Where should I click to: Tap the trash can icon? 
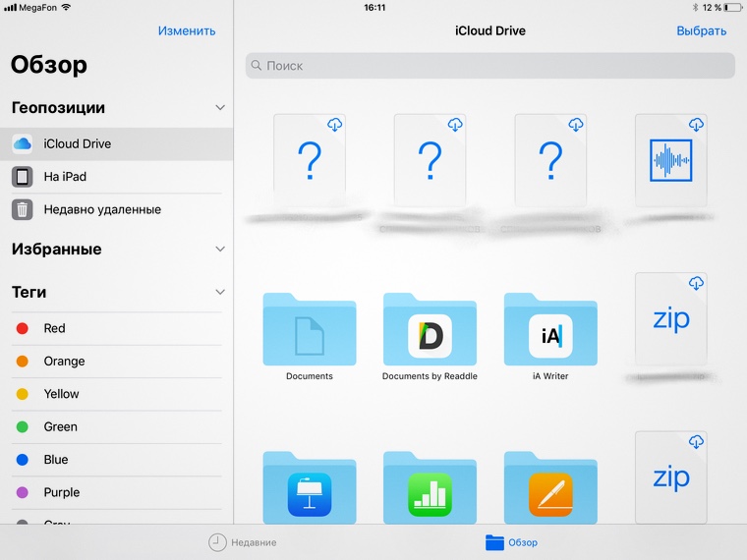pos(22,209)
